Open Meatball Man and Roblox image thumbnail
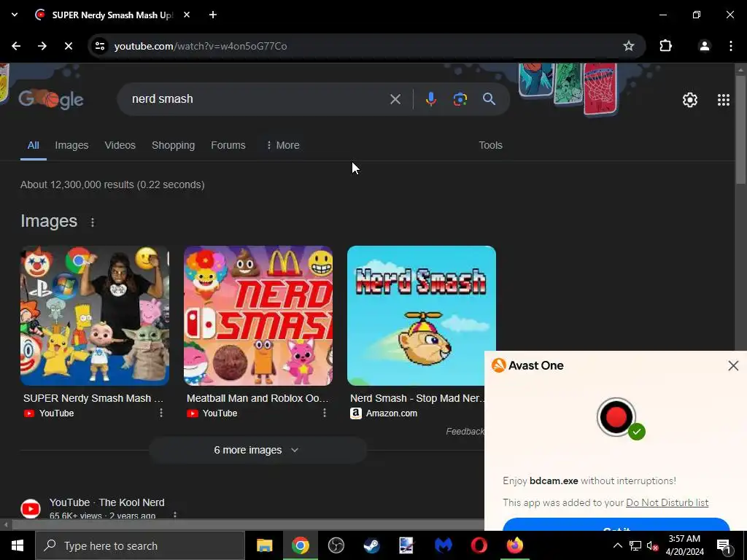 click(x=258, y=316)
